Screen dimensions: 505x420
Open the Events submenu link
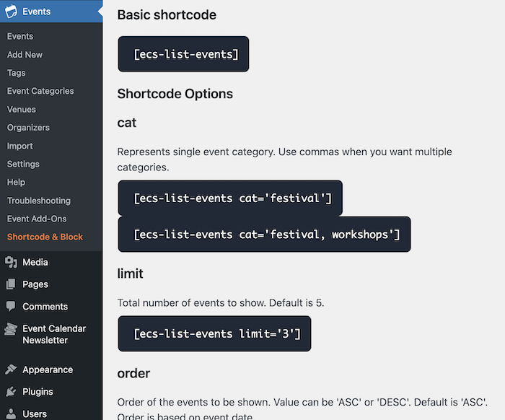pos(20,36)
